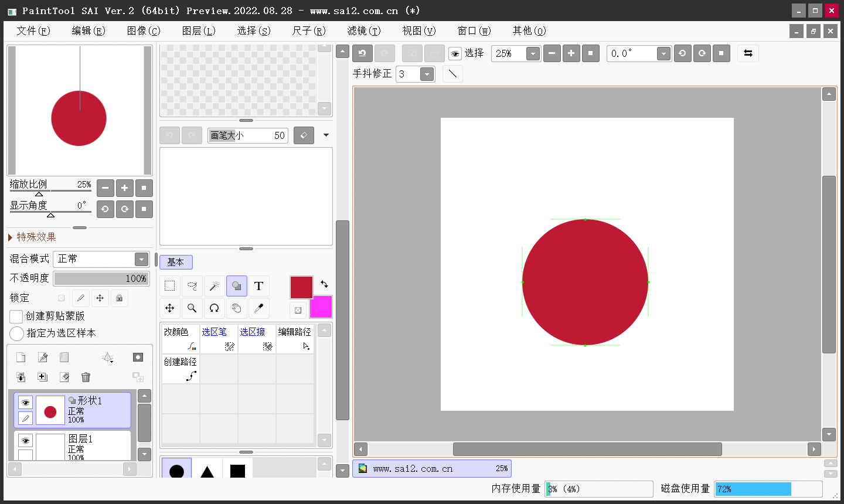Toggle lock all padlock icon
The height and width of the screenshot is (504, 844).
click(x=120, y=298)
